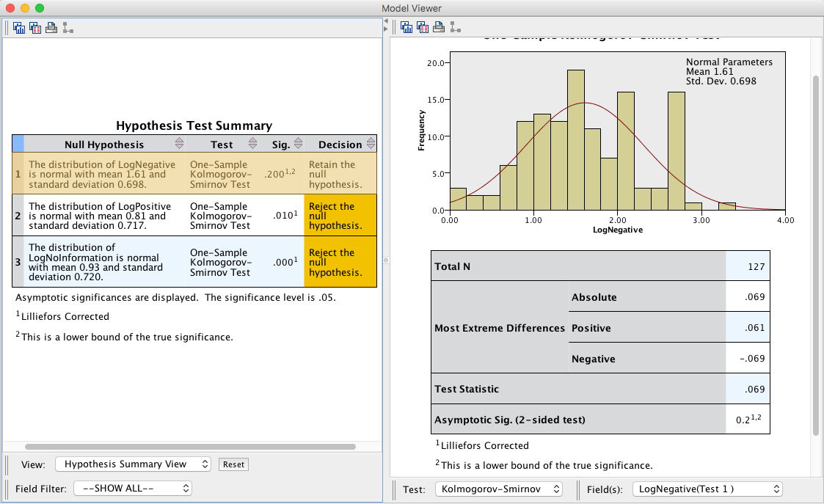Sort table by the Sig. column header
The image size is (824, 504).
point(281,145)
